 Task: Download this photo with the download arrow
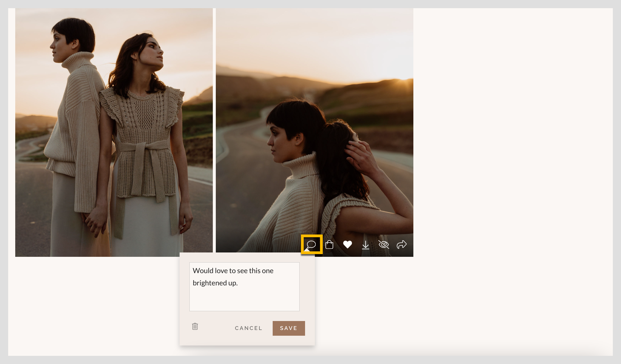click(x=365, y=245)
